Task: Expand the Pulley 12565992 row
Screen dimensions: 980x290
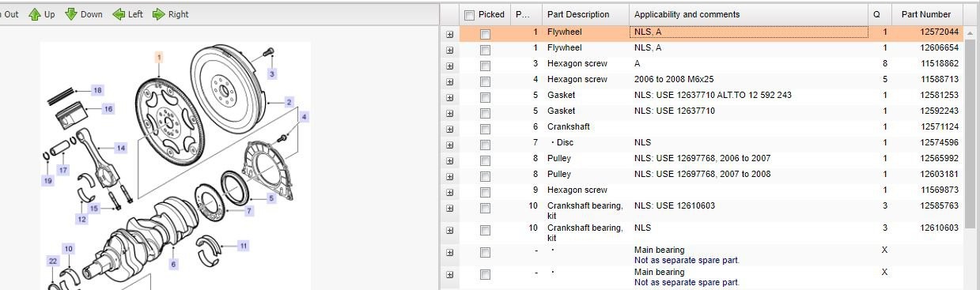Action: click(x=450, y=160)
